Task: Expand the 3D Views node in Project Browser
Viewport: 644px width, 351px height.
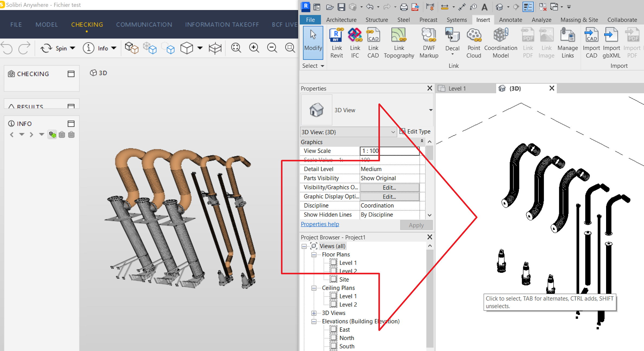Action: 314,313
